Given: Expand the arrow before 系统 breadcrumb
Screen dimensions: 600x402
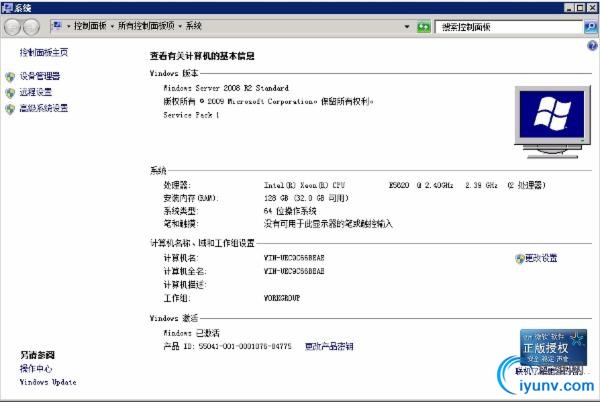Looking at the screenshot, I should [x=180, y=26].
